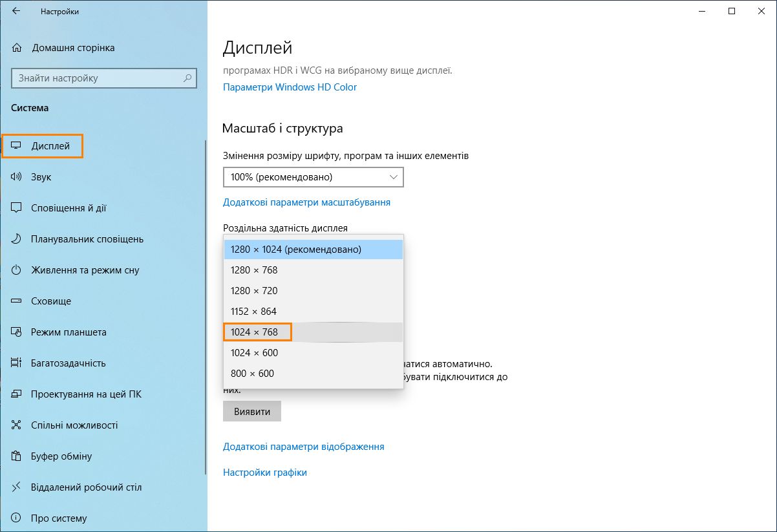Click the clipboard icon for Буфер обміну

pos(17,456)
